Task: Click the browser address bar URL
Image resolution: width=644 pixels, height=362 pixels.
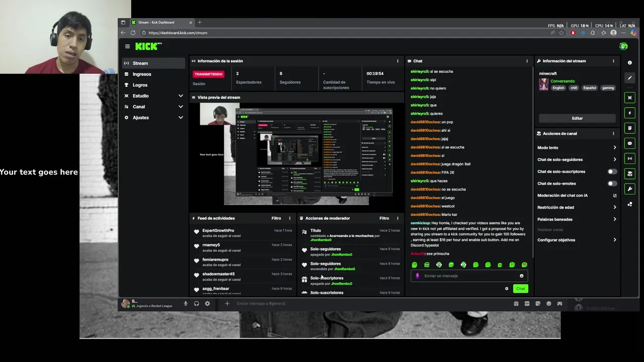Action: (x=178, y=33)
